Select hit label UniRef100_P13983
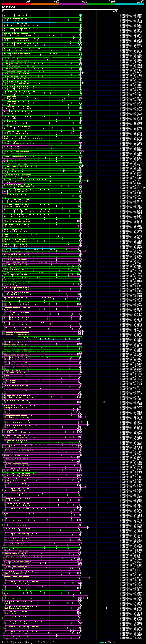This screenshot has height=644, width=146. coord(131,221)
